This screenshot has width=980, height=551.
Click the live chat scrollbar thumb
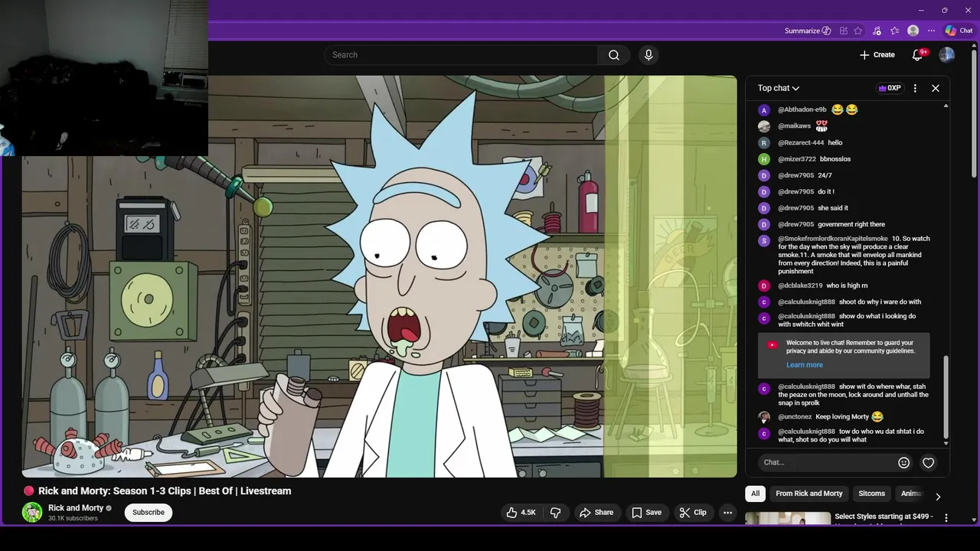(946, 398)
